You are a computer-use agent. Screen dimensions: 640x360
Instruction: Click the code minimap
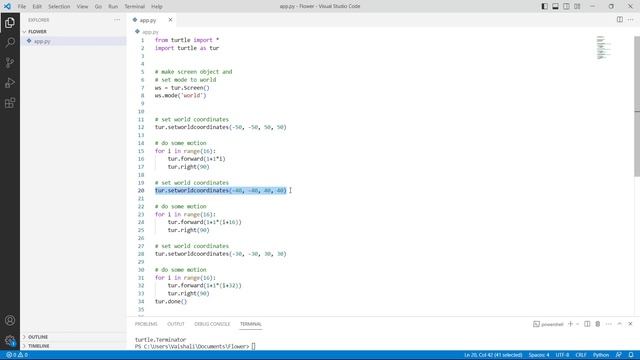[604, 47]
